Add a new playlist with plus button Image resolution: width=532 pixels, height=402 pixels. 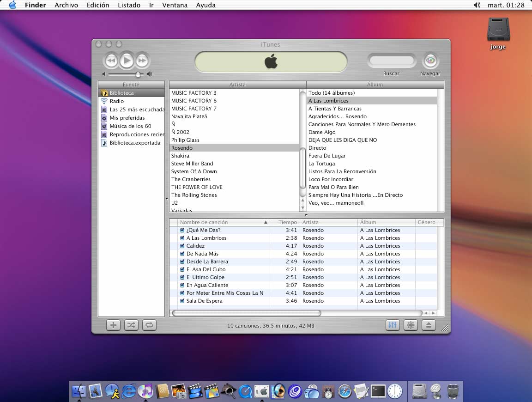(x=113, y=325)
